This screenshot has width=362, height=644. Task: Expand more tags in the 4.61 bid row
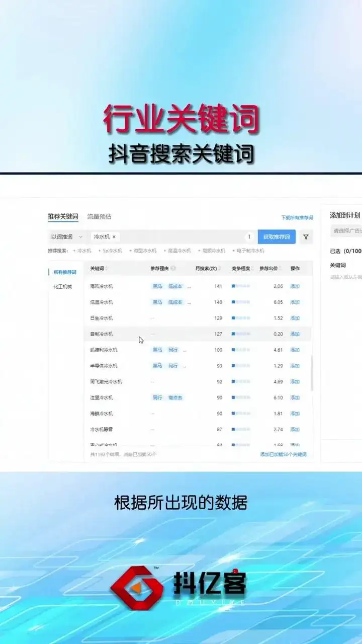(185, 350)
